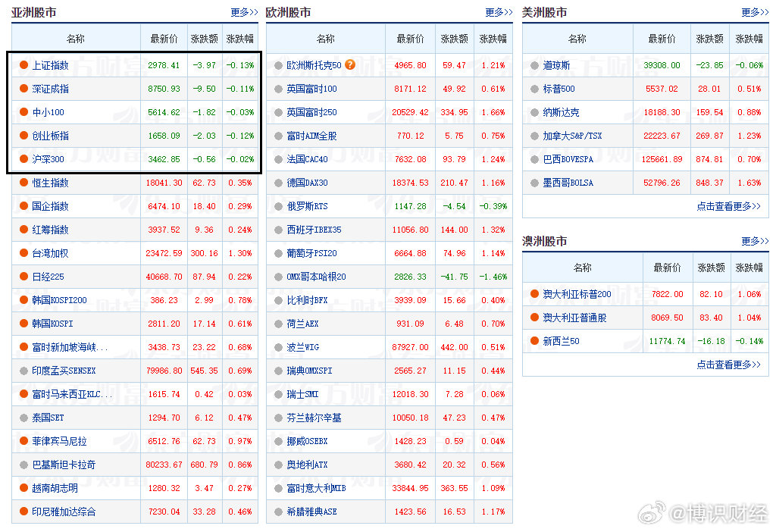
Task: Open the 挪威OSEBX index link
Action: [308, 441]
